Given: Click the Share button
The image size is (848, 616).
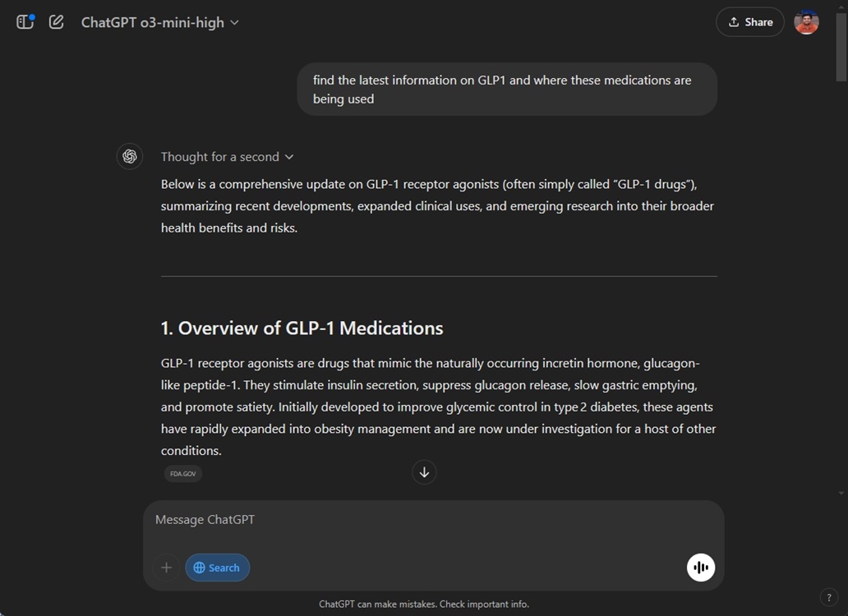Looking at the screenshot, I should point(749,21).
